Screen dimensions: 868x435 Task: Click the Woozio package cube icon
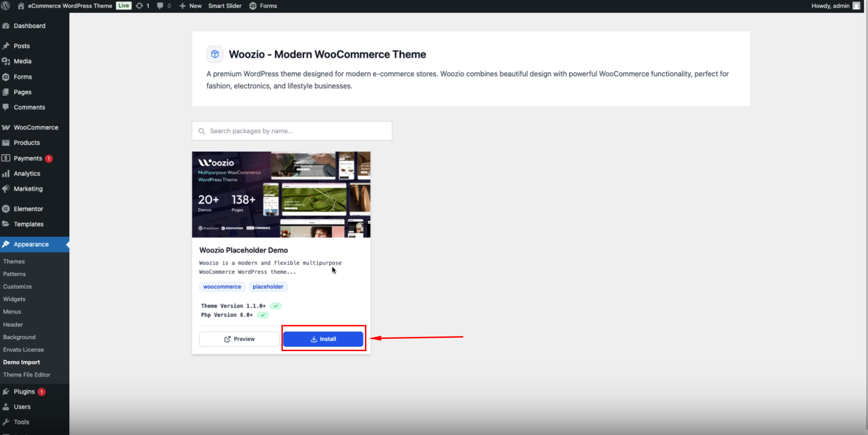click(215, 54)
